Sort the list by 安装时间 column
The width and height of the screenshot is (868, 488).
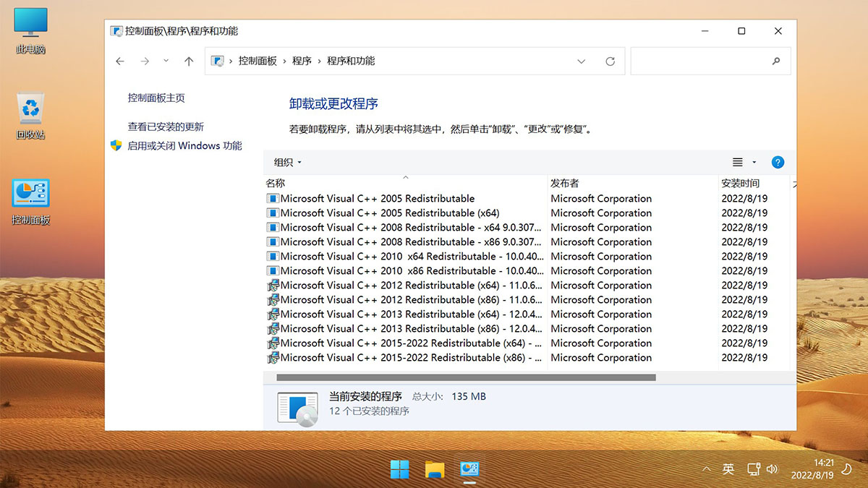pos(740,183)
